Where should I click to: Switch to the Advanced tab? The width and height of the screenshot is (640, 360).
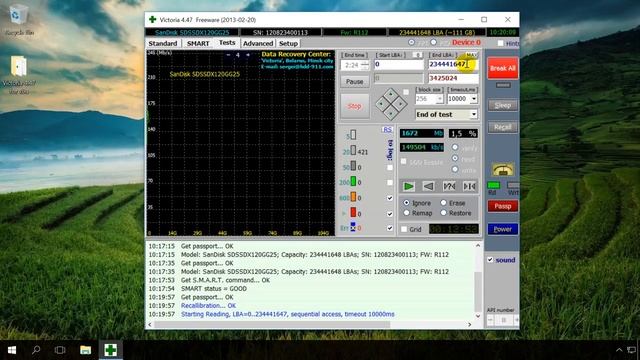pos(258,43)
